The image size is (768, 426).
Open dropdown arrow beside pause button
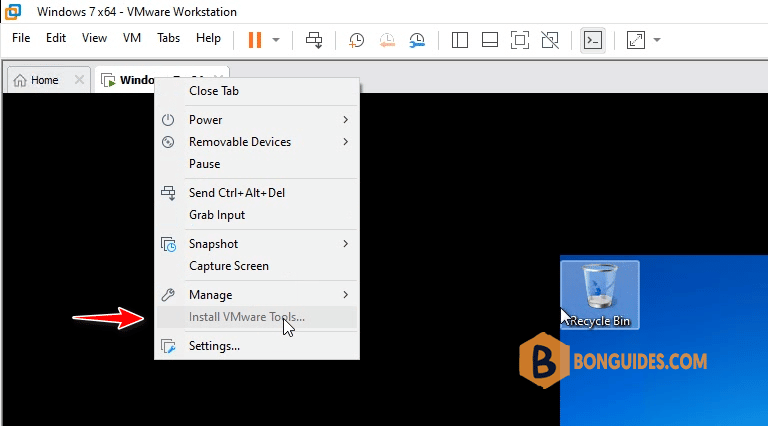(276, 40)
